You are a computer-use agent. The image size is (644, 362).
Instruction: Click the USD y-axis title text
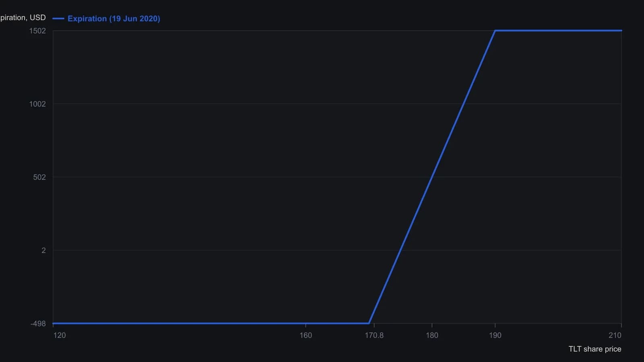click(23, 18)
